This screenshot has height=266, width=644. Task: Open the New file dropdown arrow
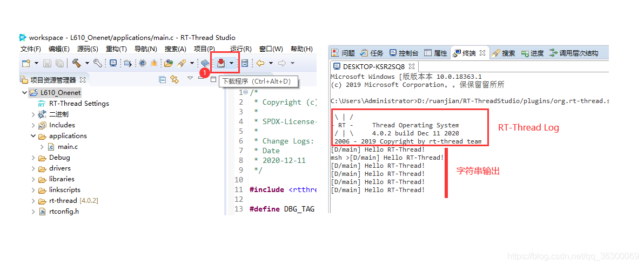[36, 63]
